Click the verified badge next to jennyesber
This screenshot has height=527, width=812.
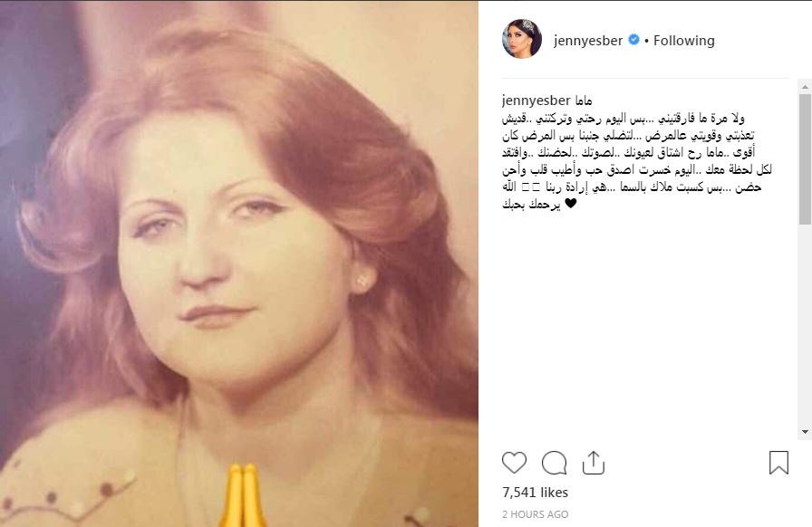(633, 39)
